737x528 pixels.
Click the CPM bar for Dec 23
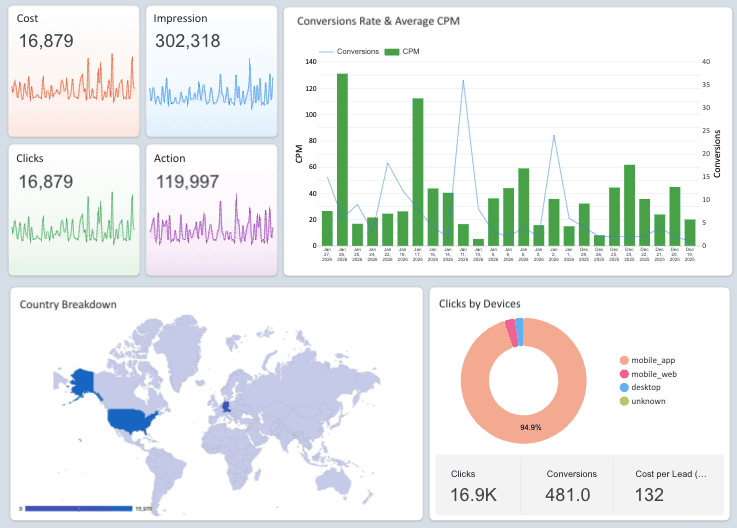[629, 205]
